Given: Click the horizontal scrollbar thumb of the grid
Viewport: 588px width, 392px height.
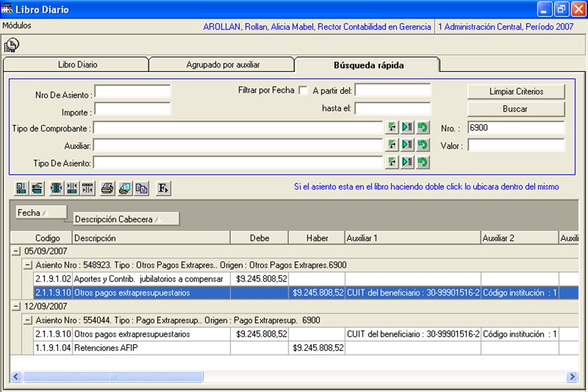Looking at the screenshot, I should [x=113, y=376].
